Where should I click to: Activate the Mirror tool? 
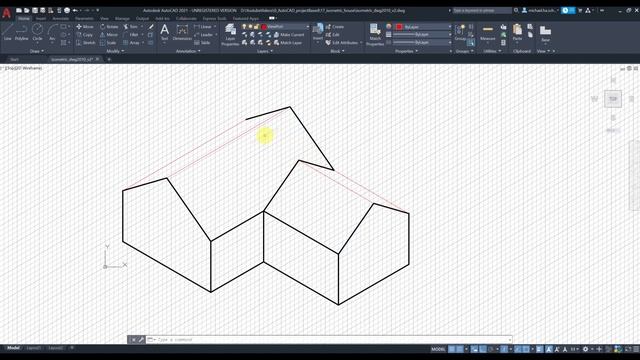click(x=109, y=35)
